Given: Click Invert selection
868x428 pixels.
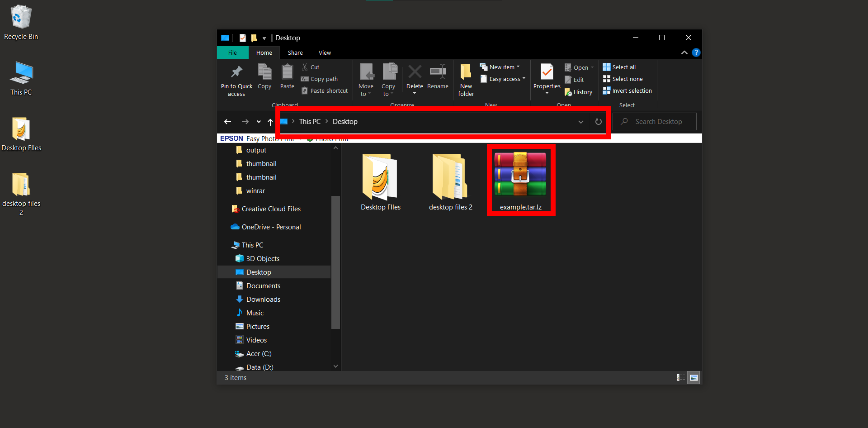Looking at the screenshot, I should click(x=627, y=90).
